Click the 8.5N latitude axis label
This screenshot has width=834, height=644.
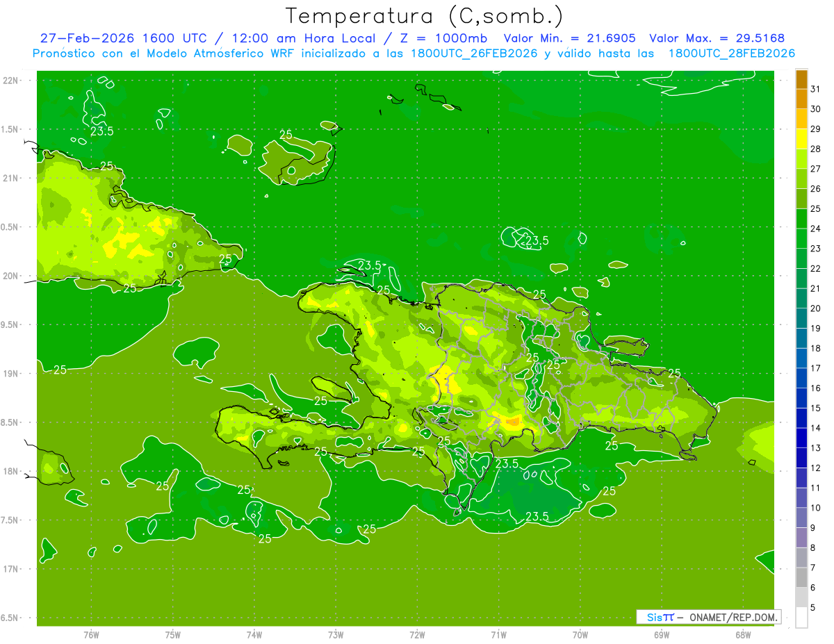[x=10, y=422]
